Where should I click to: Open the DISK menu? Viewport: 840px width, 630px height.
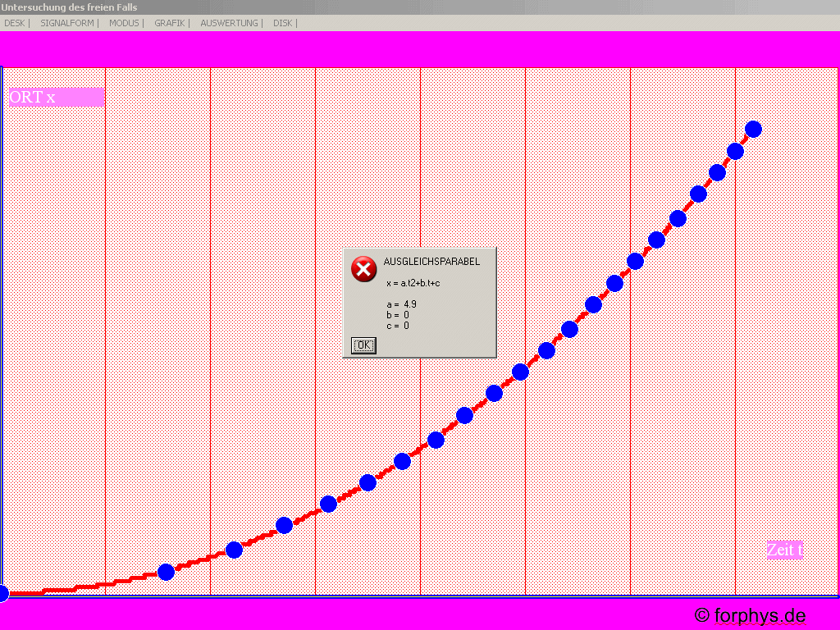pos(282,23)
